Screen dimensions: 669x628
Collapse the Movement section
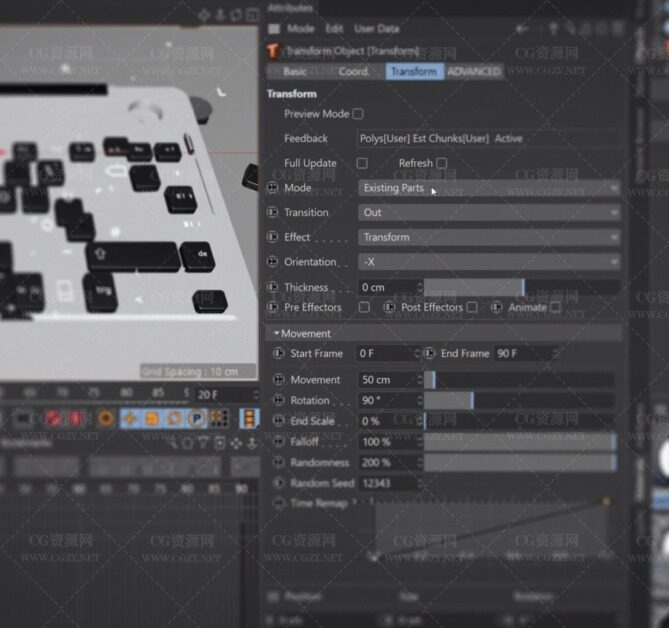click(277, 334)
